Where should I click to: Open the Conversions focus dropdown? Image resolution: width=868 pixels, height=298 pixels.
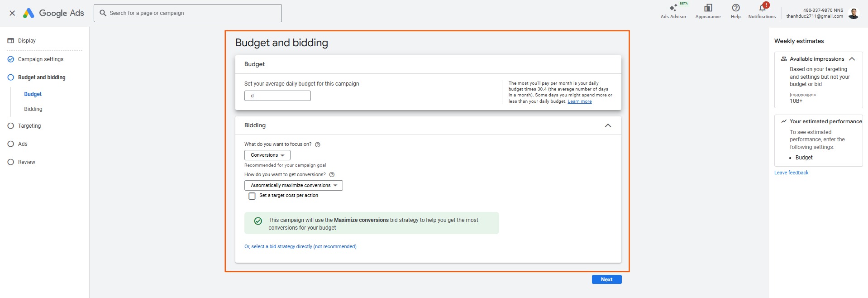[267, 155]
